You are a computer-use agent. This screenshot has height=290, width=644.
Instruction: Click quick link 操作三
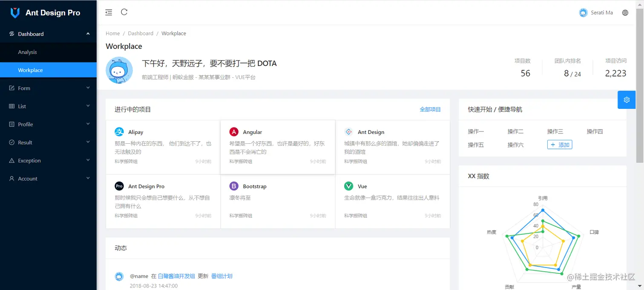point(555,131)
